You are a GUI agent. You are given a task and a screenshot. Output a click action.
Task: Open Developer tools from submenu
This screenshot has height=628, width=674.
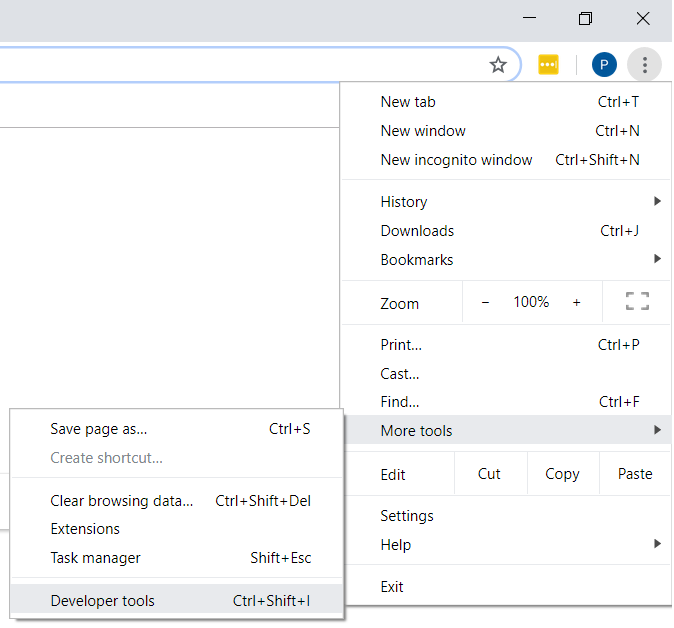(103, 601)
